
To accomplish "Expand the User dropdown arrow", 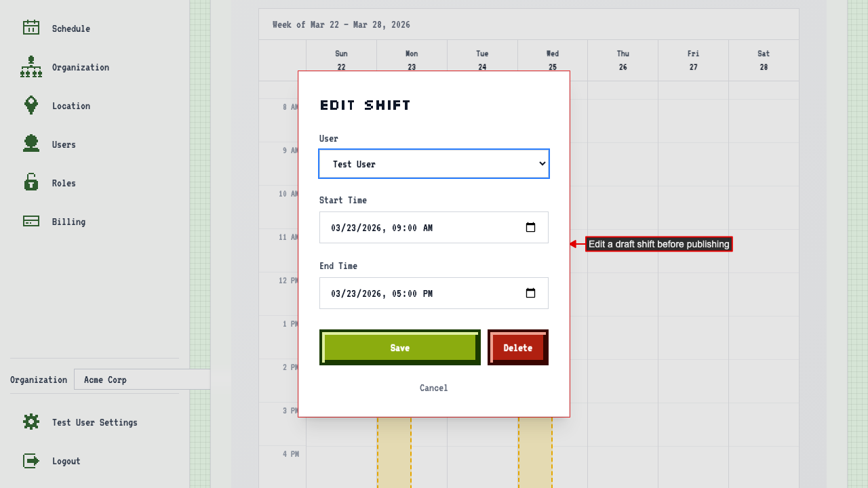I will click(x=541, y=163).
